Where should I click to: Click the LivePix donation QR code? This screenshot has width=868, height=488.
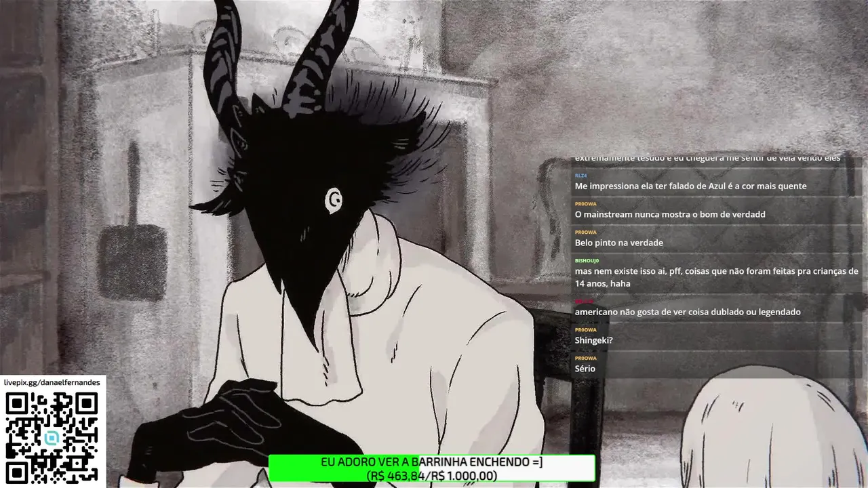point(52,438)
